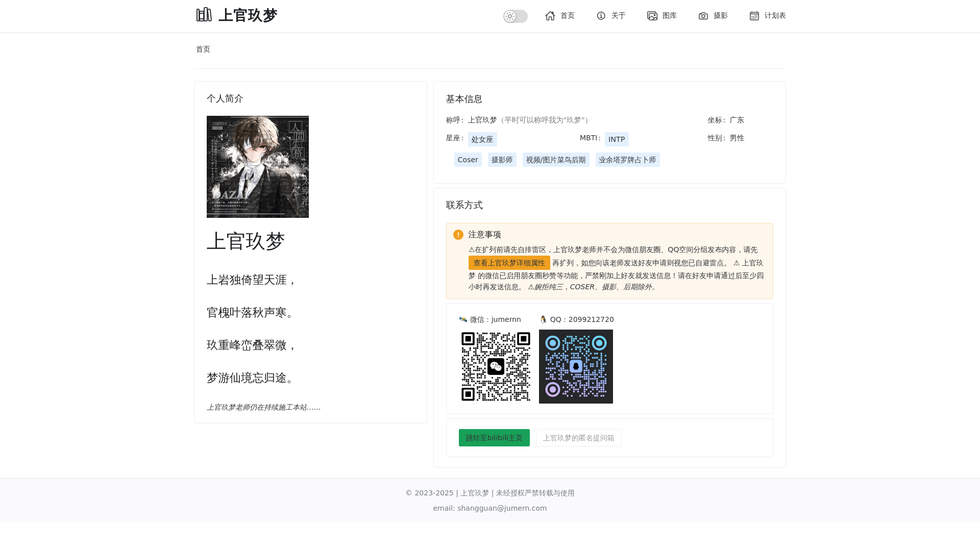Image resolution: width=980 pixels, height=551 pixels.
Task: Click 查看上官玖梦详细属性 button
Action: click(x=509, y=263)
